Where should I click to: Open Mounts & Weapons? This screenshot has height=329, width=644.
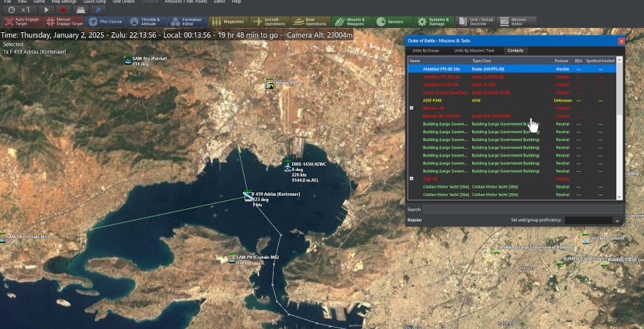351,22
